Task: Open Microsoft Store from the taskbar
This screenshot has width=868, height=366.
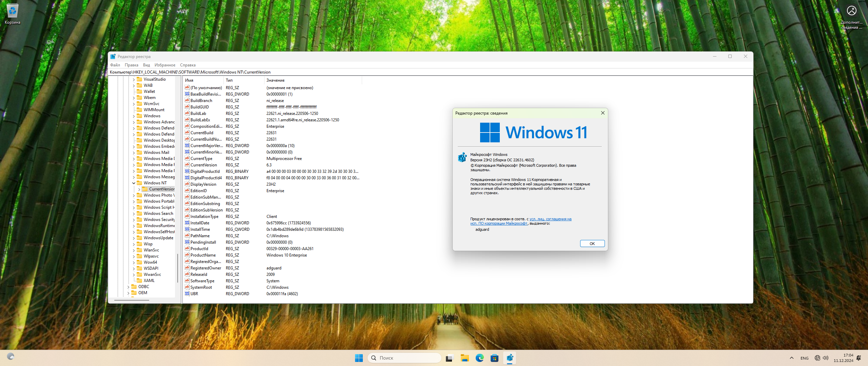Action: pos(494,358)
